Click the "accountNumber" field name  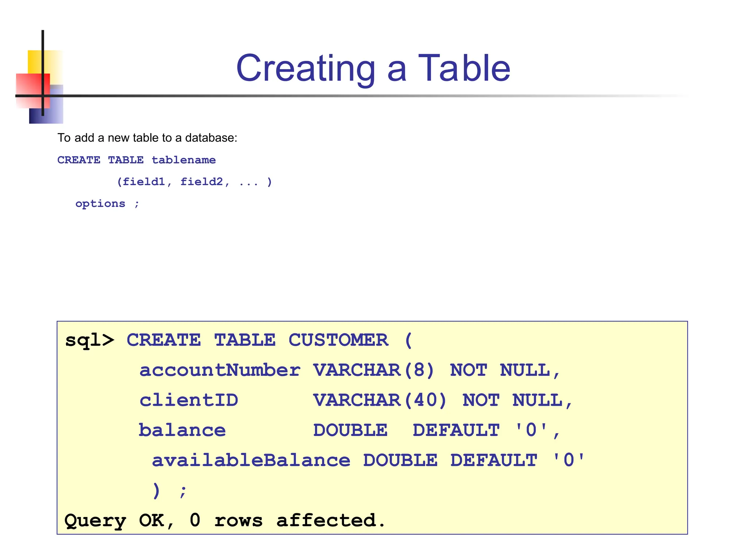click(x=220, y=370)
